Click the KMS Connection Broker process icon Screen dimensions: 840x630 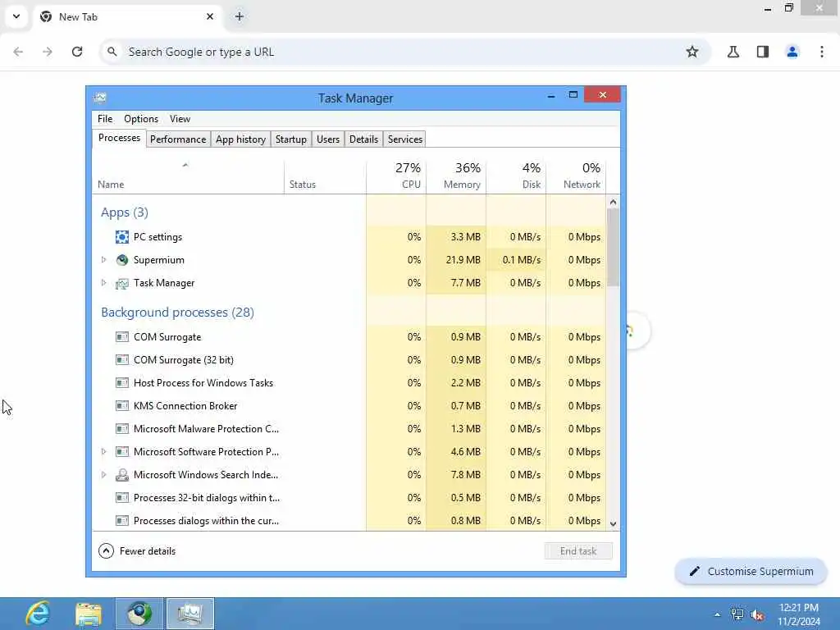pyautogui.click(x=122, y=405)
